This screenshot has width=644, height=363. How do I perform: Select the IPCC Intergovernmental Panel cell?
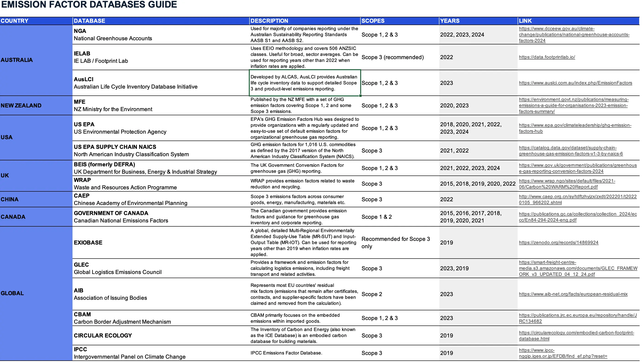pyautogui.click(x=161, y=353)
